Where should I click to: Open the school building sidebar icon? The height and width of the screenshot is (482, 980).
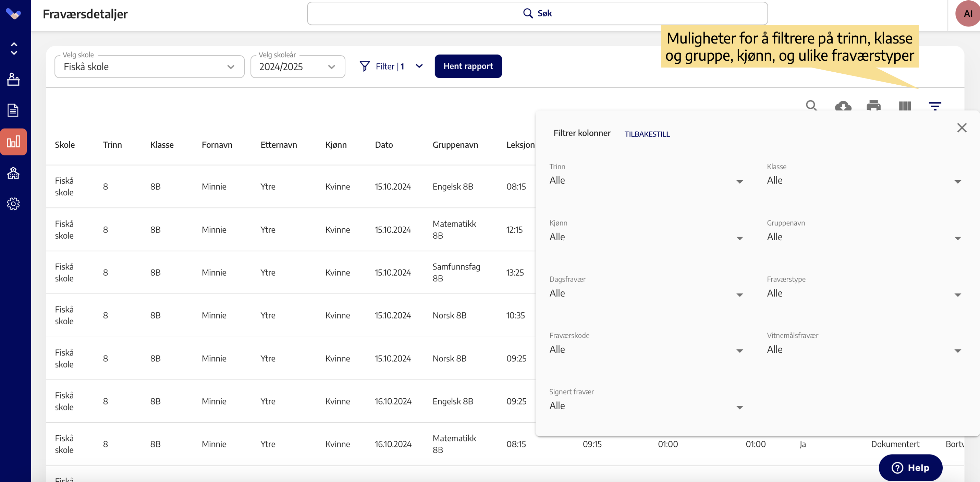(x=13, y=173)
